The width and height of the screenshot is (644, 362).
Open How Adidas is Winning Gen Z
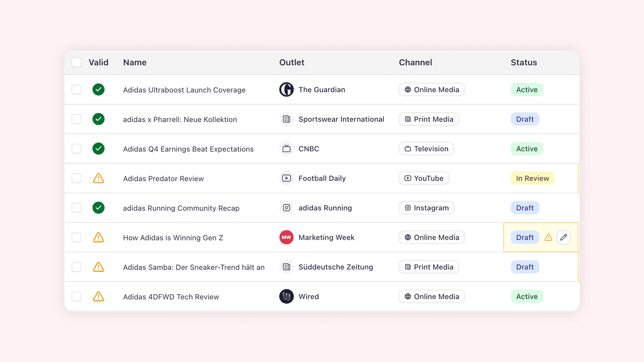click(x=173, y=238)
